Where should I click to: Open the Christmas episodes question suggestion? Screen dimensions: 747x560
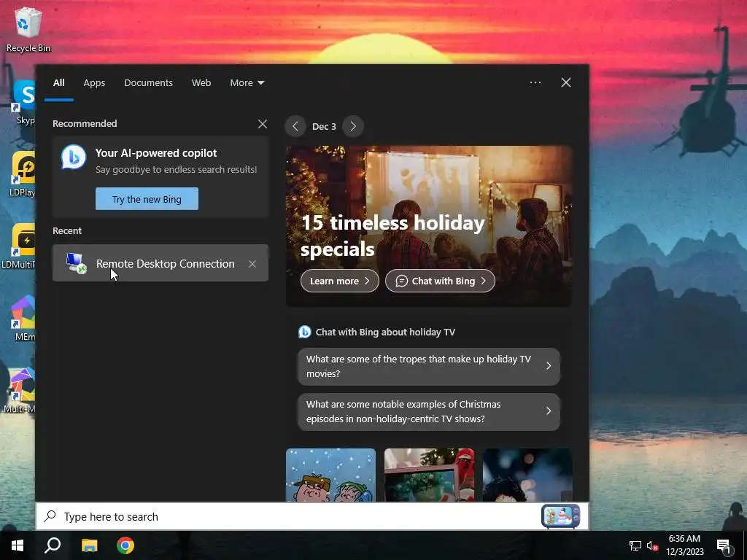coord(429,411)
